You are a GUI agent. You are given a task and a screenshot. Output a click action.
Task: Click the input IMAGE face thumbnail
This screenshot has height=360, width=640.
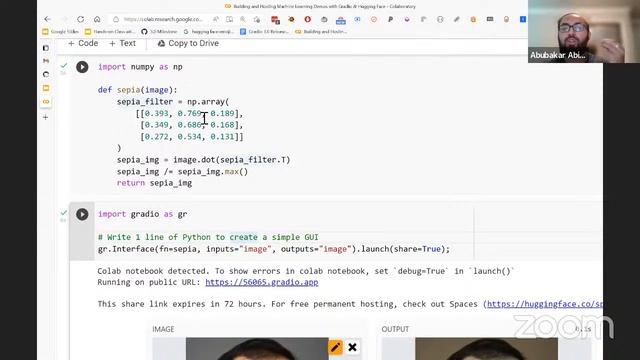point(257,349)
